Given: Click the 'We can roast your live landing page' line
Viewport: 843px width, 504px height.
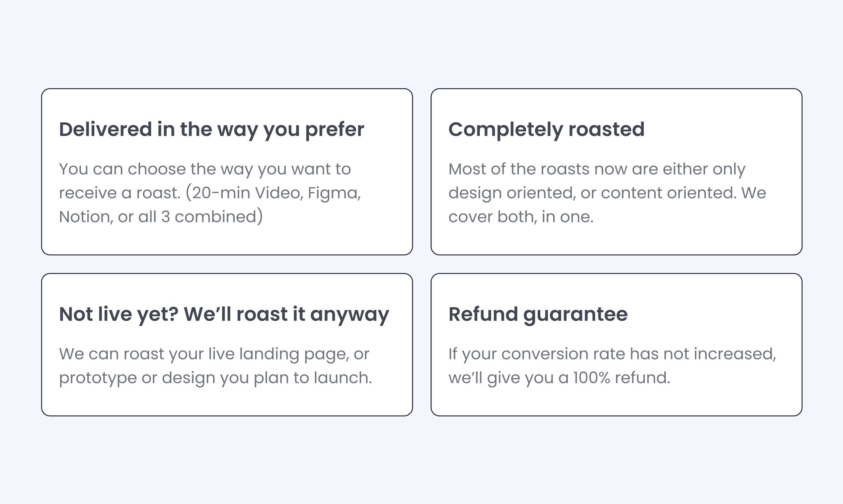Looking at the screenshot, I should click(214, 354).
